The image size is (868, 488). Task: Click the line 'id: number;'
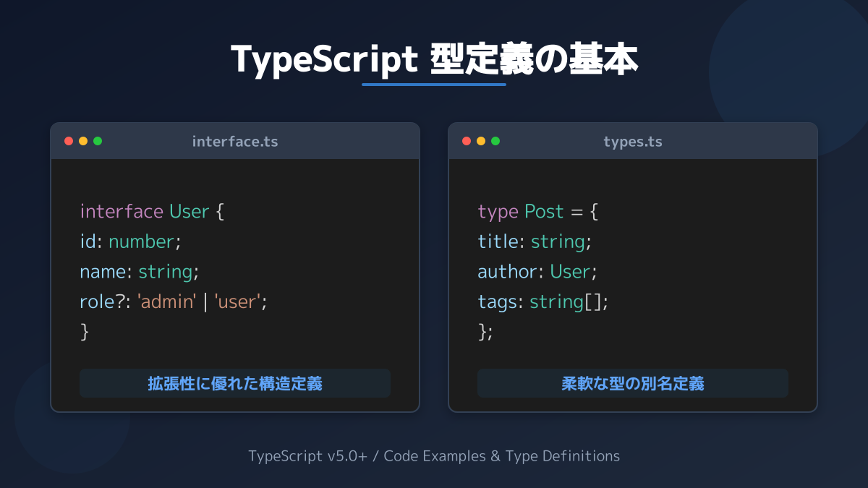point(130,241)
